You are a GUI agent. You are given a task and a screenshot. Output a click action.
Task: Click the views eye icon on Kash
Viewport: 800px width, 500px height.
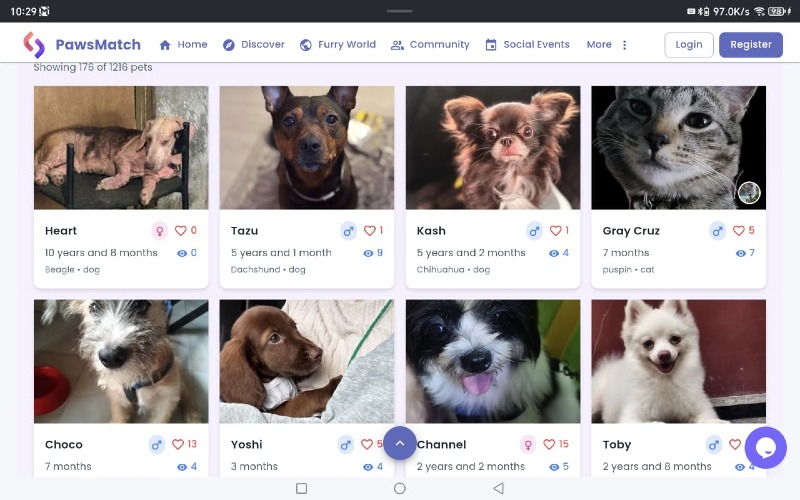pos(554,253)
